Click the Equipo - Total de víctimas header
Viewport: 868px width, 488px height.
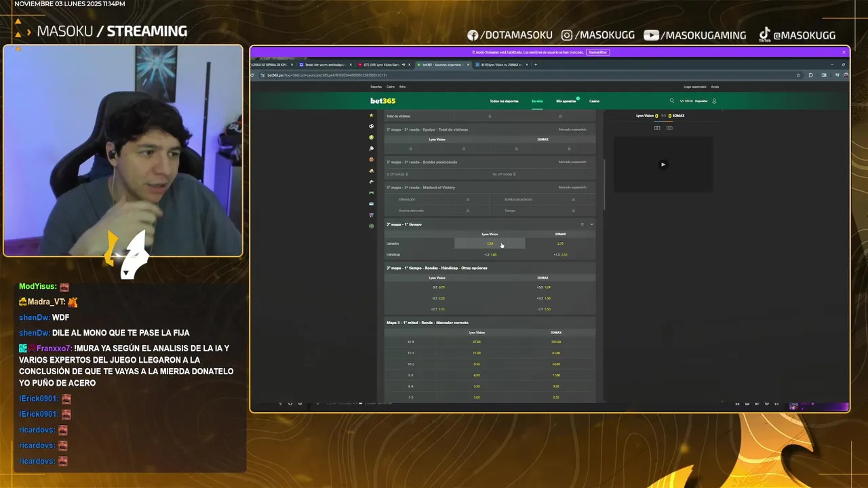(x=490, y=129)
